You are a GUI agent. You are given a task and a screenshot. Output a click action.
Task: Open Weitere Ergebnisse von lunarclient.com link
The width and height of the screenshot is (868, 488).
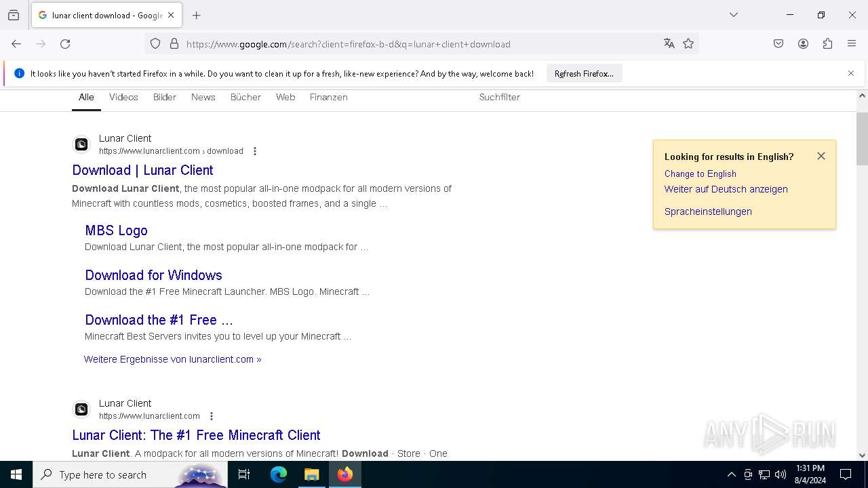click(172, 359)
